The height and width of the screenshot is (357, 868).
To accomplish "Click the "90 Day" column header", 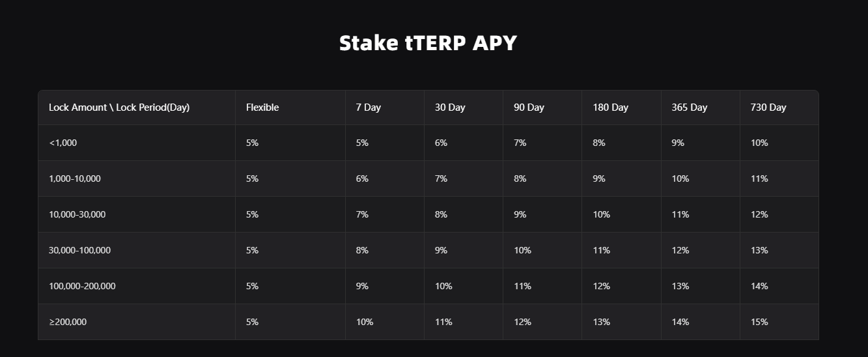I will pyautogui.click(x=528, y=107).
